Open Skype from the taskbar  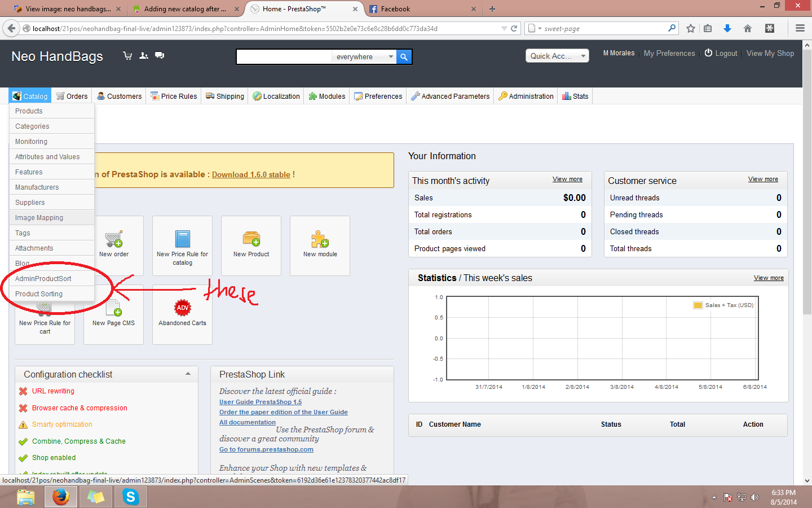131,497
